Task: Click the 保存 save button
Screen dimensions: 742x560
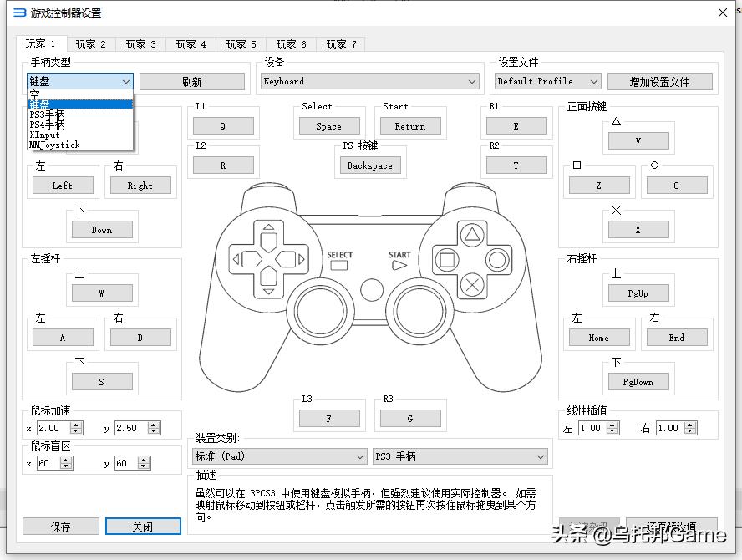Action: tap(60, 526)
